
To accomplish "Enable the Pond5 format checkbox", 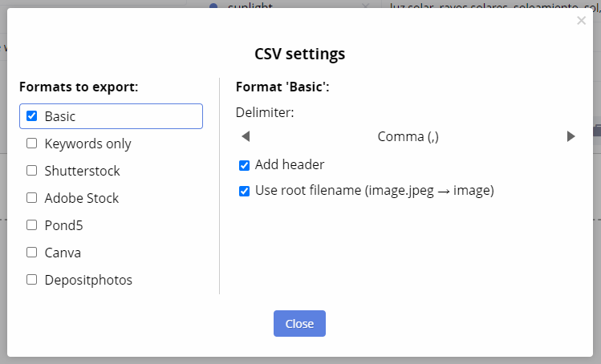I will [x=31, y=225].
